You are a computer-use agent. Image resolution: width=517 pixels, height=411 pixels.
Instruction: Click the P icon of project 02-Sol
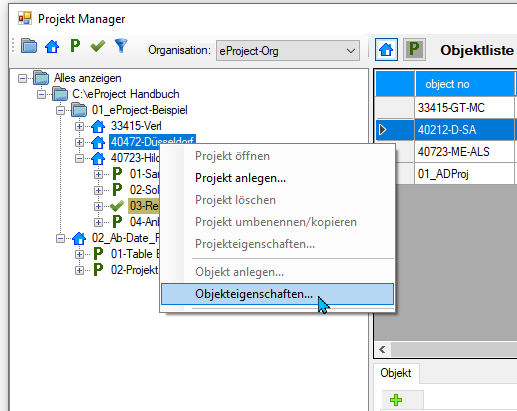coord(117,190)
